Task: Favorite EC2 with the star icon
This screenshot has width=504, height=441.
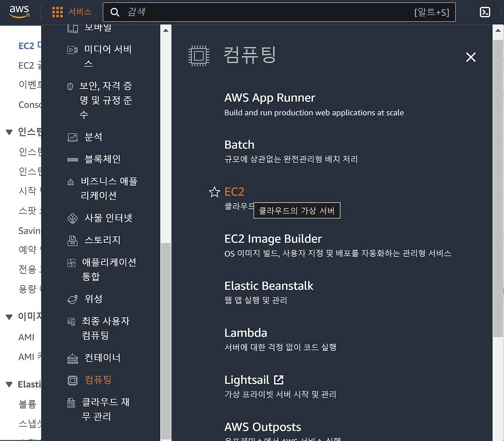Action: click(214, 192)
